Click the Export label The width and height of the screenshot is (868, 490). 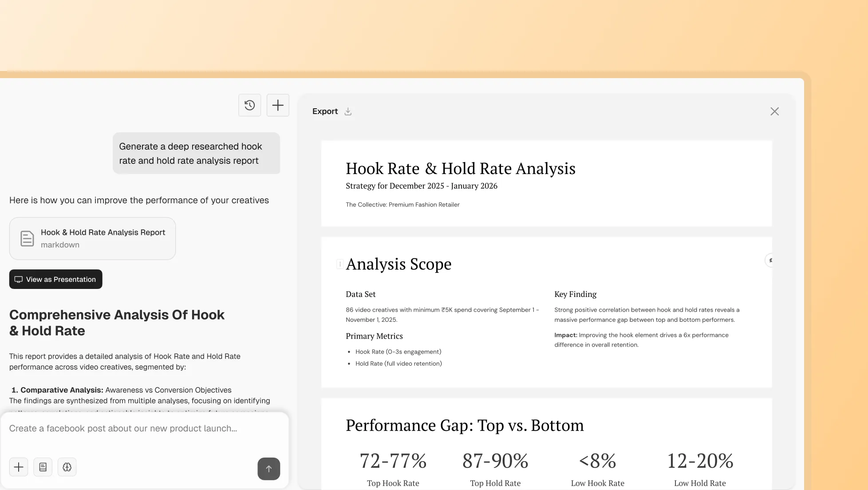(325, 111)
